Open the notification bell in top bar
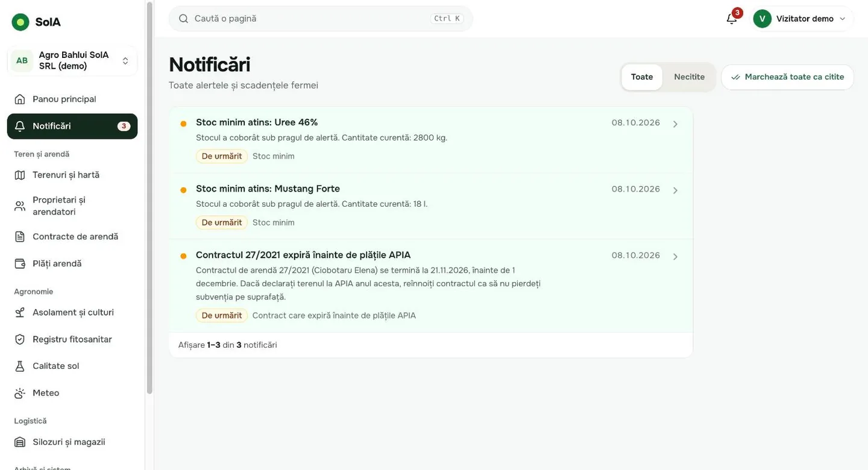 click(732, 19)
